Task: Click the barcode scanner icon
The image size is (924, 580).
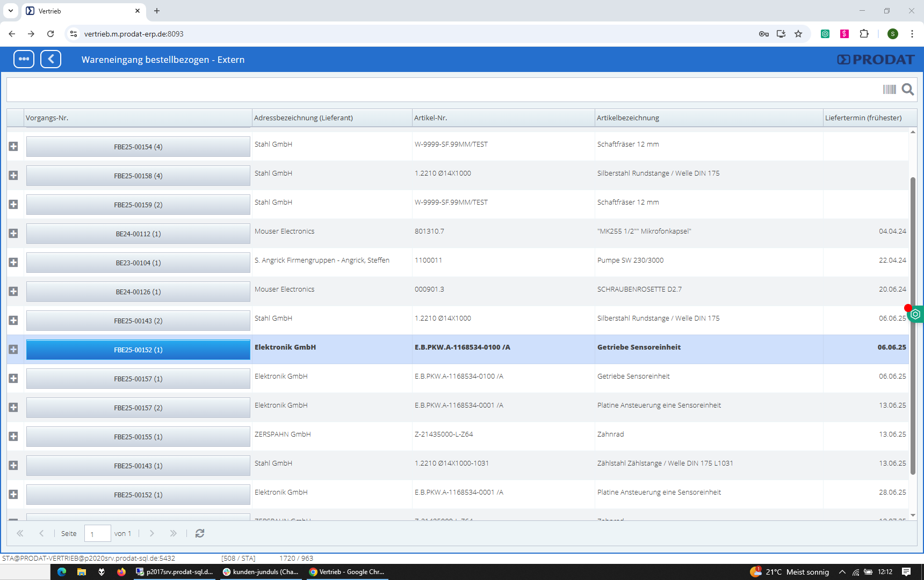Action: pos(889,89)
